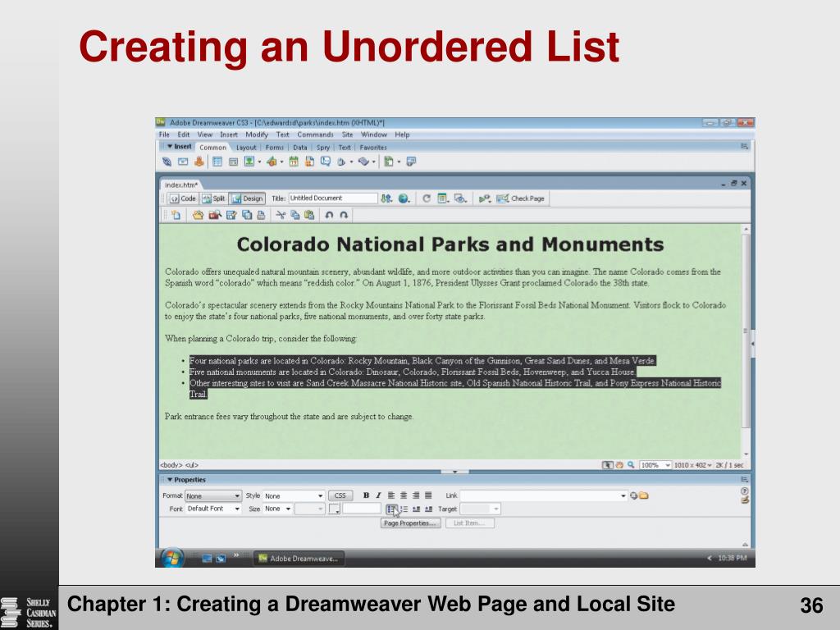This screenshot has height=630, width=840.
Task: Switch to Code view
Action: pos(183,199)
